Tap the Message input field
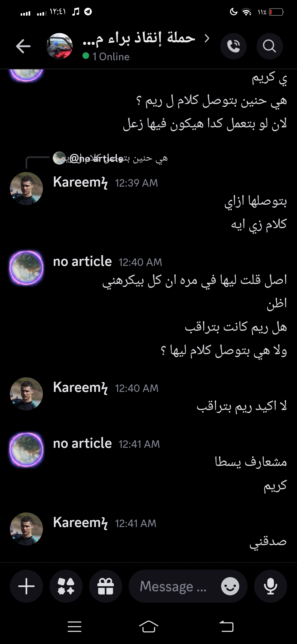The width and height of the screenshot is (297, 644). click(x=188, y=586)
